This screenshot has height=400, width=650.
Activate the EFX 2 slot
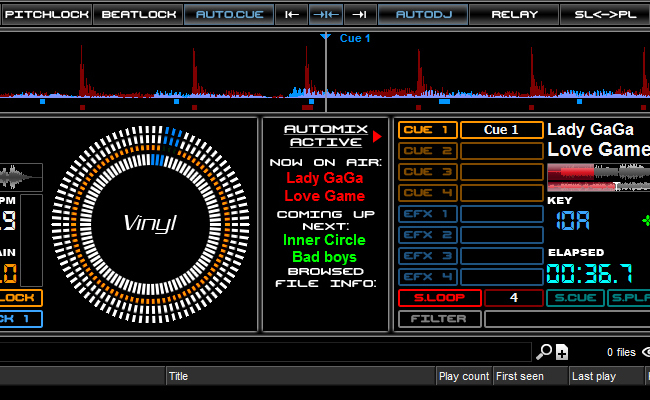[x=427, y=235]
